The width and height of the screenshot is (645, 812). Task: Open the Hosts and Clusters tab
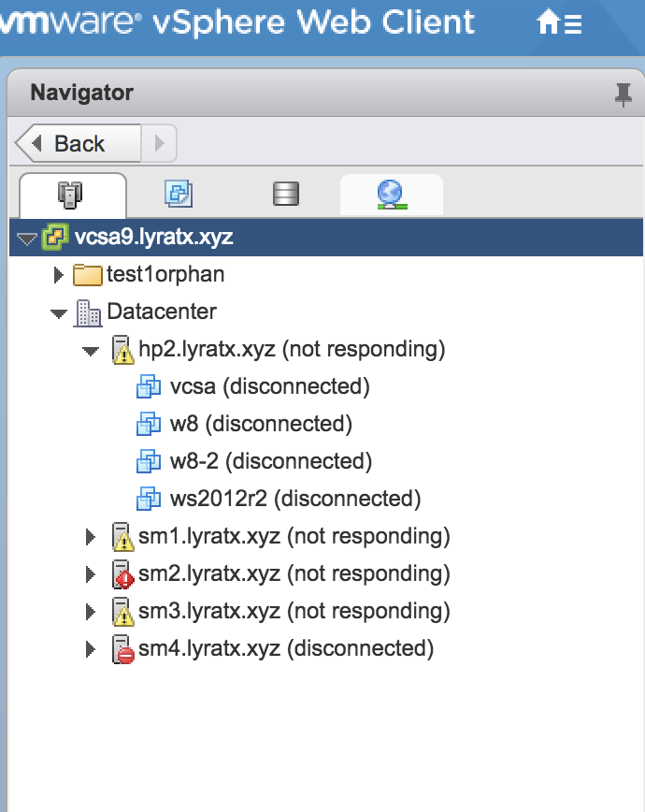pos(72,194)
